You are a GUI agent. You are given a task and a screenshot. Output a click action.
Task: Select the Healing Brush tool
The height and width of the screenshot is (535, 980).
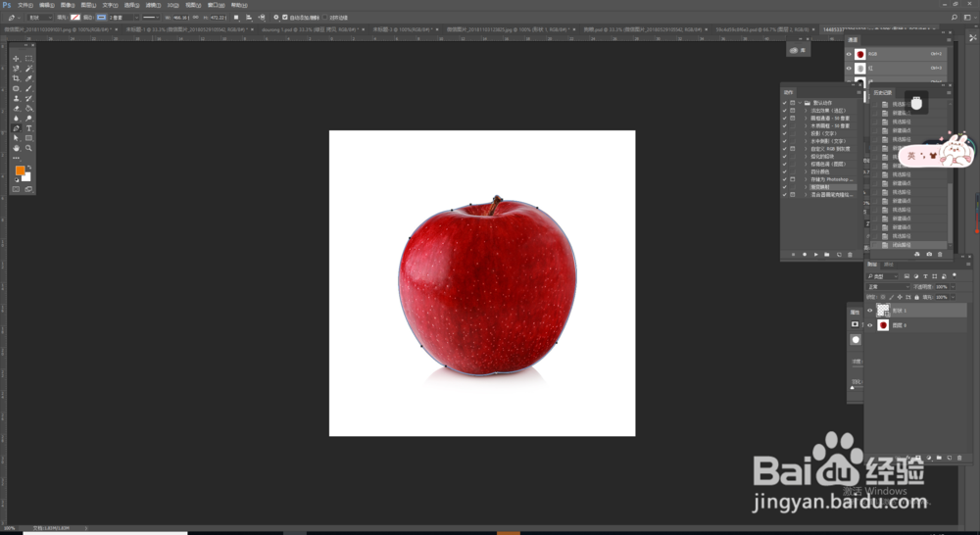[17, 88]
